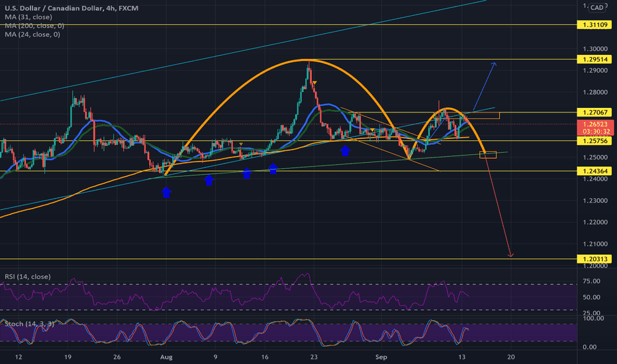Click the 100.00 level on Stoch scale

593,318
